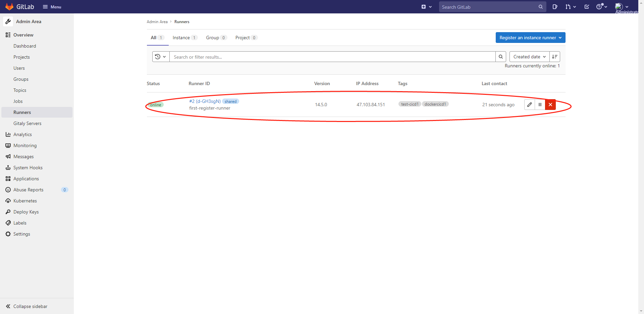Switch to the Project runners tab
644x314 pixels.
tap(246, 38)
